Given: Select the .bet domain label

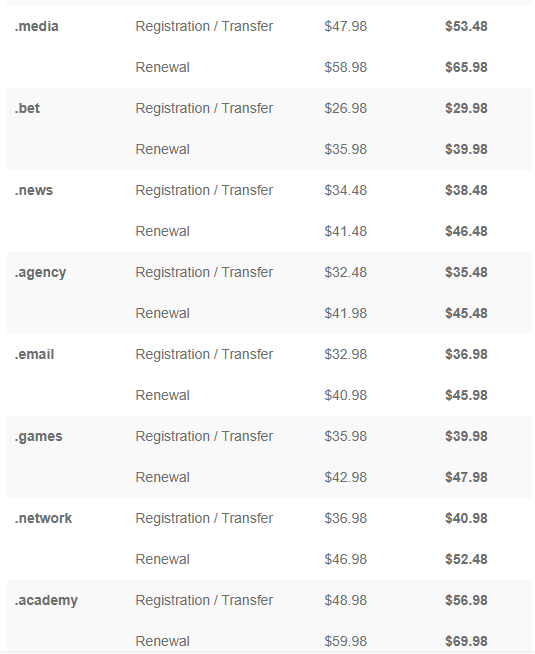Looking at the screenshot, I should coord(27,108).
